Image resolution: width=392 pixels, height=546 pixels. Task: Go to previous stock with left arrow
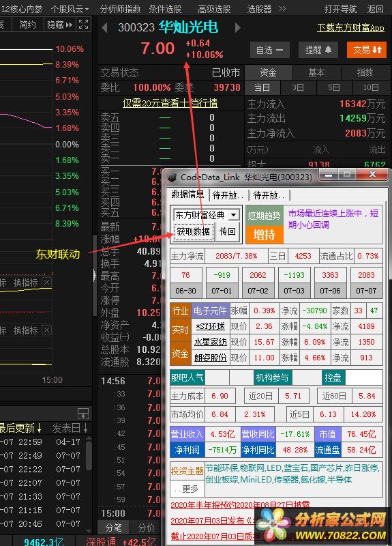point(104,27)
